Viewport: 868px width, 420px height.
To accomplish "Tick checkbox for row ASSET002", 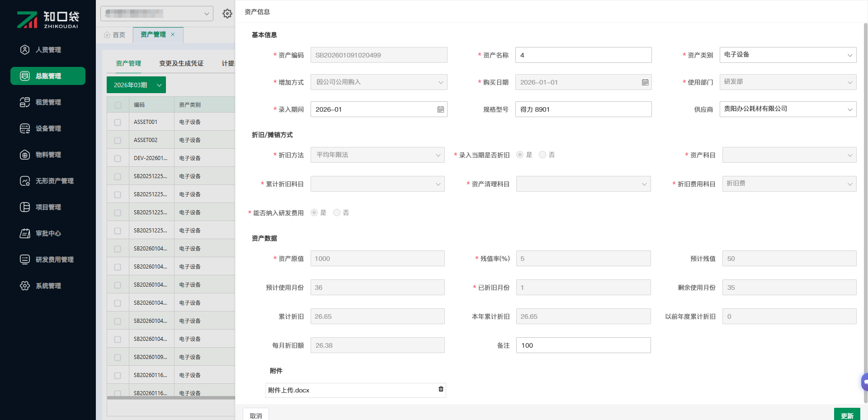I will (x=118, y=140).
